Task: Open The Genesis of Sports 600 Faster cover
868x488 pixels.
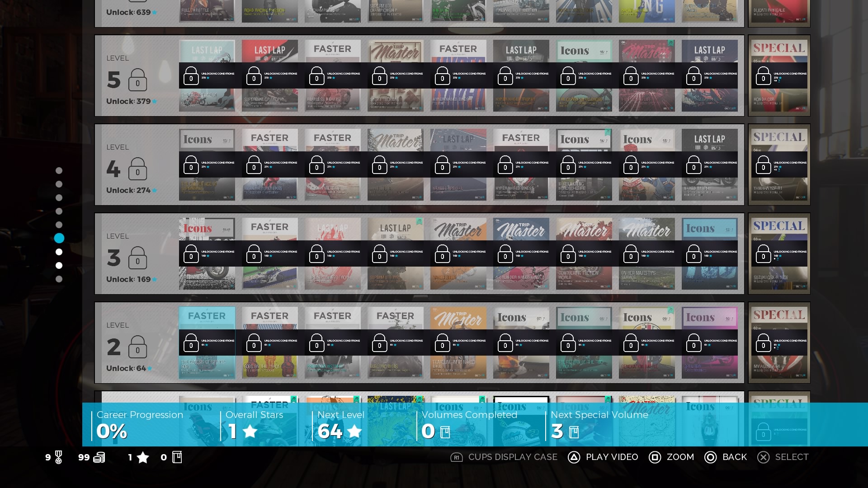Action: click(x=207, y=343)
